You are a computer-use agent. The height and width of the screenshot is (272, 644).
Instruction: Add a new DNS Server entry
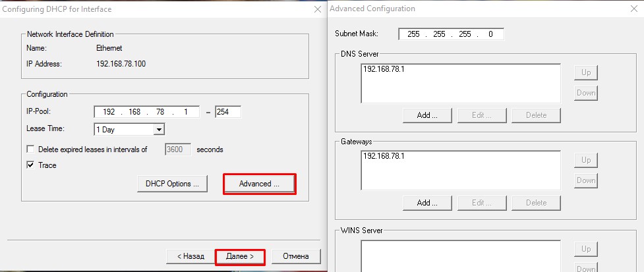tap(427, 115)
